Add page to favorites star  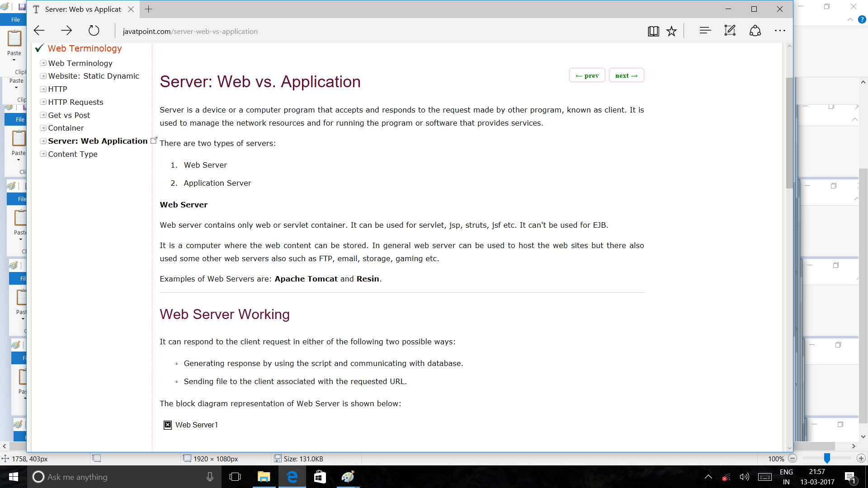click(672, 31)
